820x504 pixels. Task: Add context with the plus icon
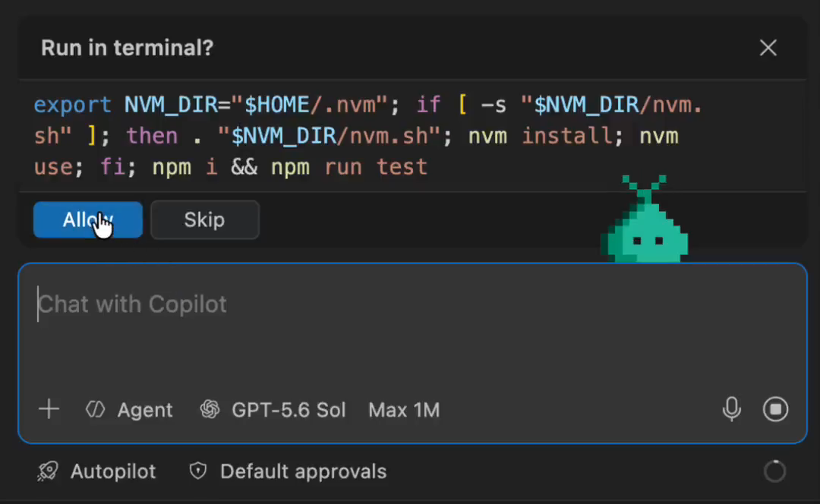(49, 409)
